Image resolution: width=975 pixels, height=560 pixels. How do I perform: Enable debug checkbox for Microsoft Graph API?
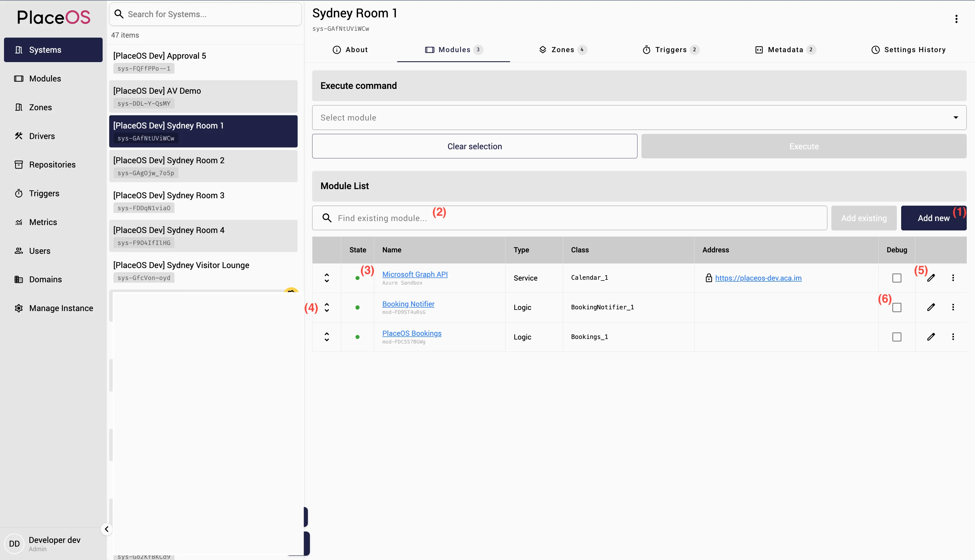tap(897, 278)
